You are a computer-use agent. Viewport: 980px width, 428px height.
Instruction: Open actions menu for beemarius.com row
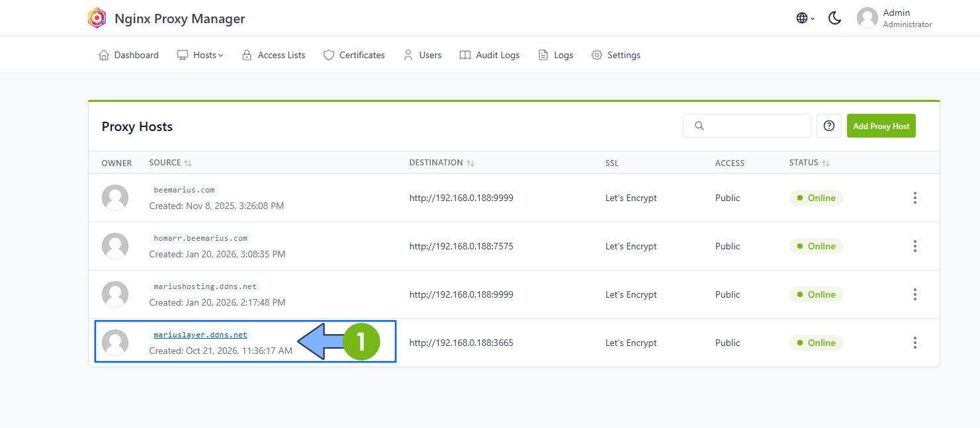point(915,198)
